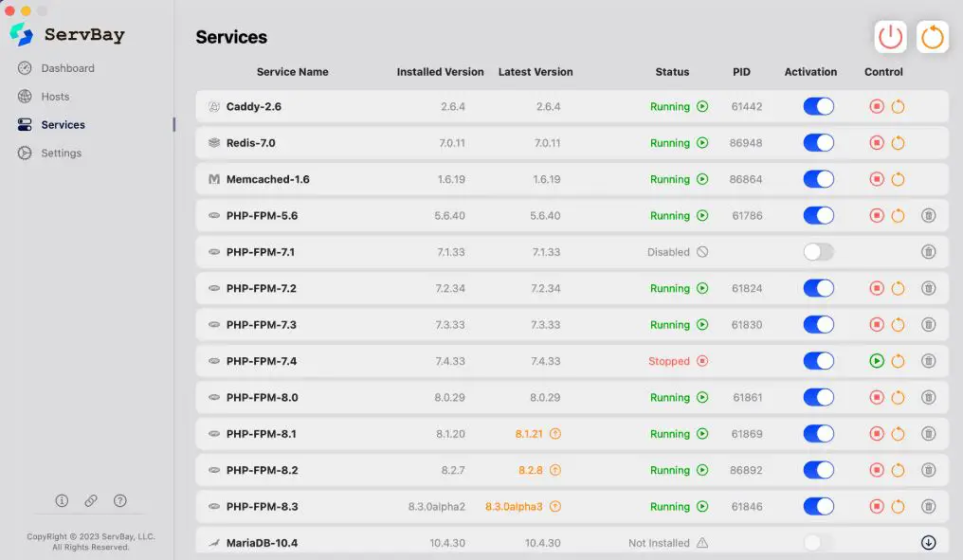The width and height of the screenshot is (963, 560).
Task: Turn off the Redis-7.0 activation switch
Action: point(819,142)
